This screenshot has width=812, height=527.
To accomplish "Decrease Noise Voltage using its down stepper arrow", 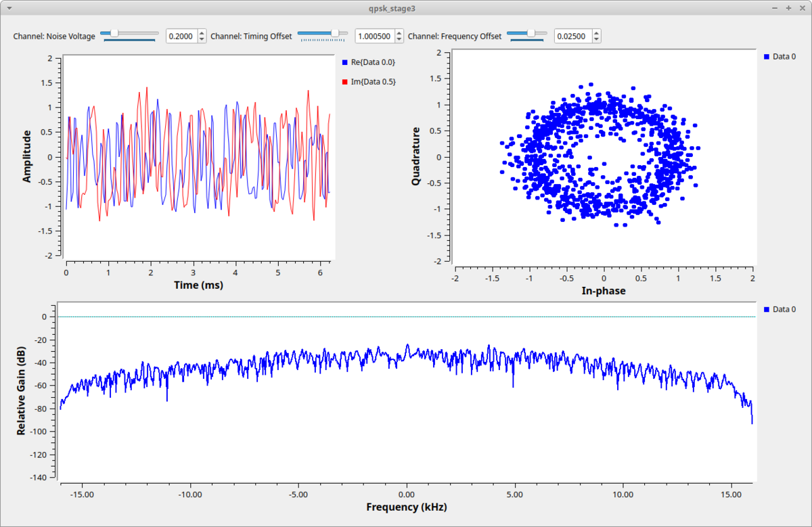I will click(201, 39).
